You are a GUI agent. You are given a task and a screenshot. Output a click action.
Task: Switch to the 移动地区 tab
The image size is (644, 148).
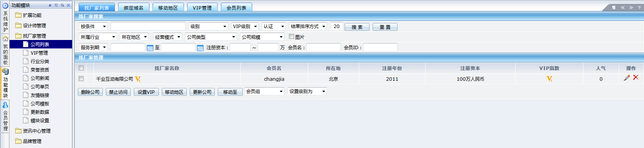[168, 8]
